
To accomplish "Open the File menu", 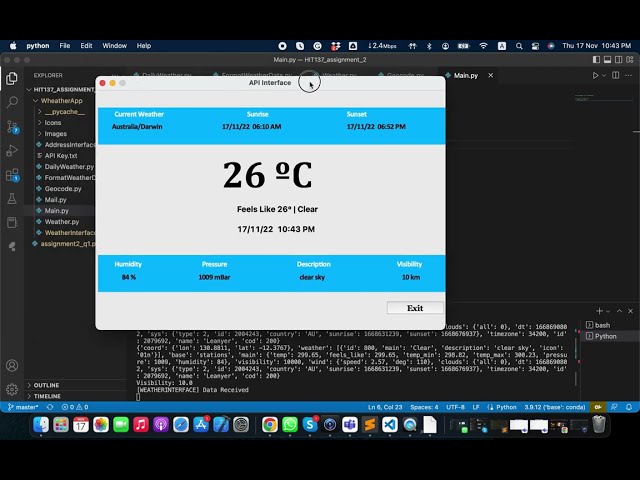I will (65, 46).
